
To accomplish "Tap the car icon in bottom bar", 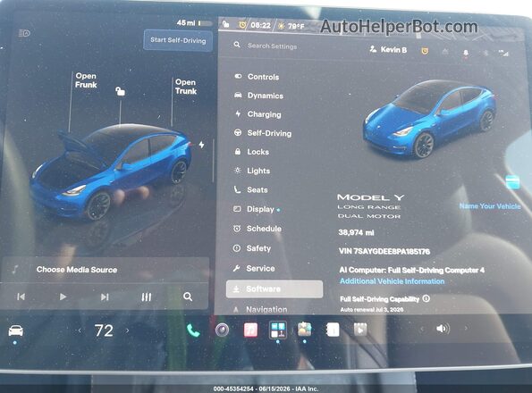I will pyautogui.click(x=15, y=330).
